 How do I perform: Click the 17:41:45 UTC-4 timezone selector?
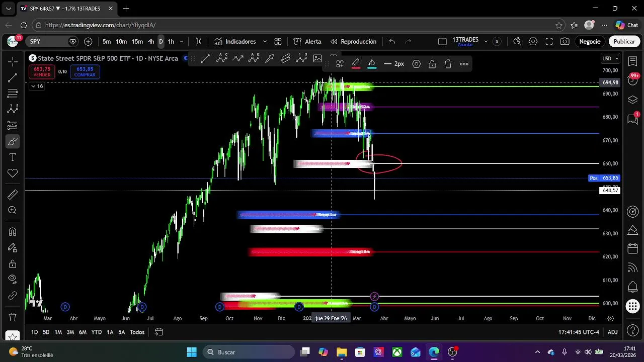tap(579, 332)
